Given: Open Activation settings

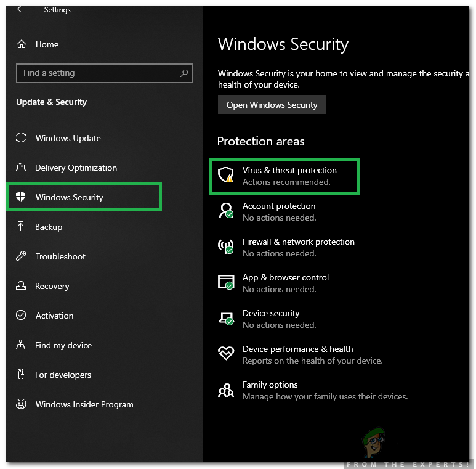Looking at the screenshot, I should 54,316.
